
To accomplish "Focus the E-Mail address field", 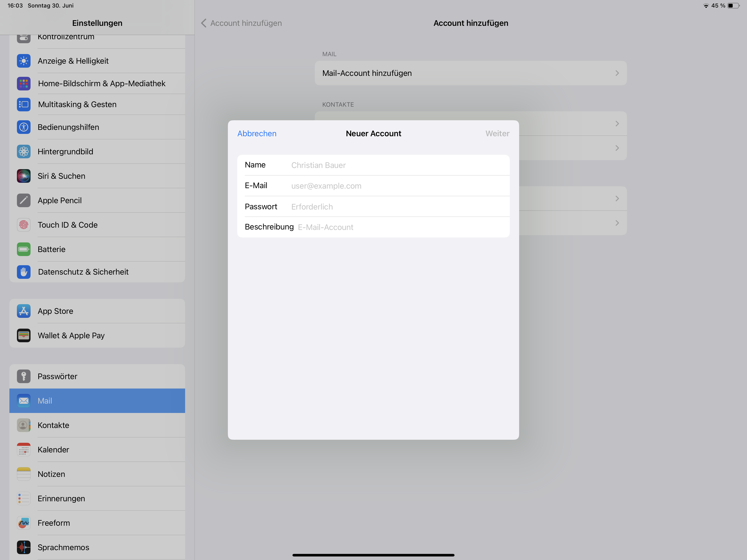I will [x=398, y=186].
